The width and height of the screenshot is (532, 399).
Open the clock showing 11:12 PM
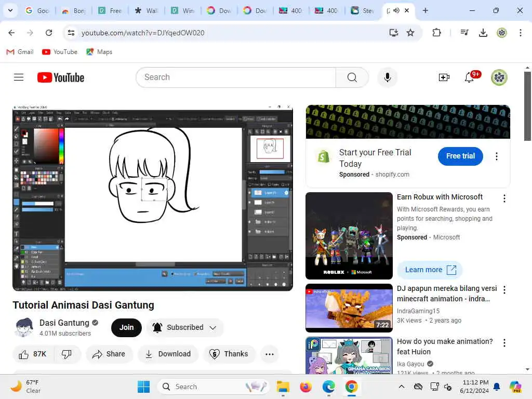[x=475, y=387]
